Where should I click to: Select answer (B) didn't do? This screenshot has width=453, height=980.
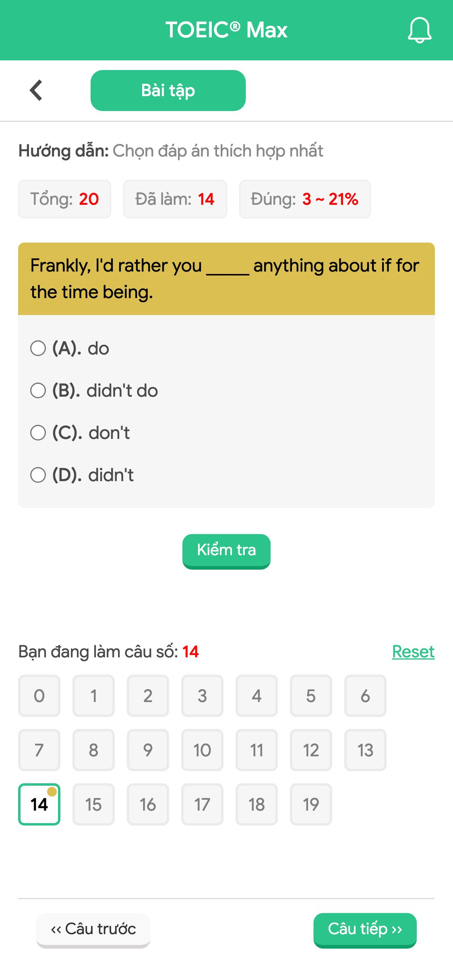coord(94,391)
